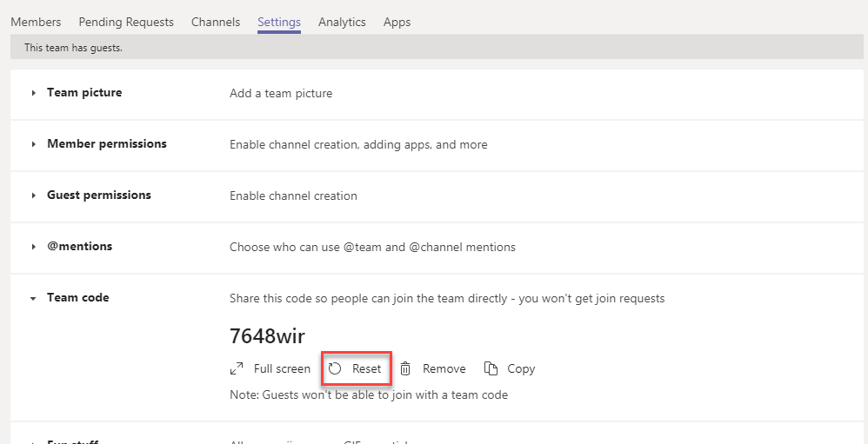The height and width of the screenshot is (444, 868).
Task: Click the Remove trash can icon
Action: (x=405, y=369)
